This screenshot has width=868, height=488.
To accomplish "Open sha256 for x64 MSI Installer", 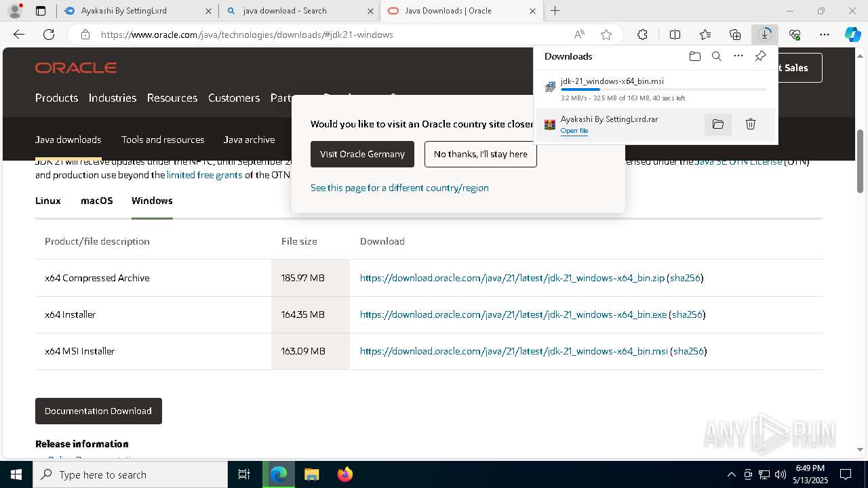I will (688, 351).
